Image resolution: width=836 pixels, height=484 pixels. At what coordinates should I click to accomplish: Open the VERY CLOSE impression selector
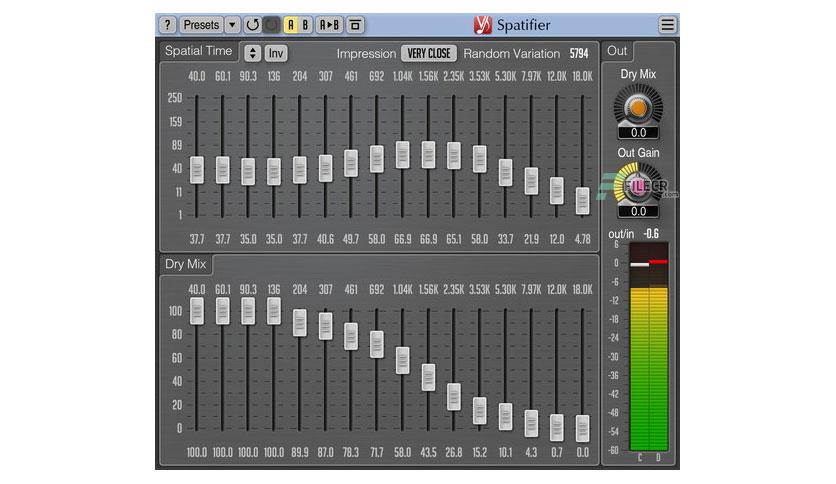(429, 53)
